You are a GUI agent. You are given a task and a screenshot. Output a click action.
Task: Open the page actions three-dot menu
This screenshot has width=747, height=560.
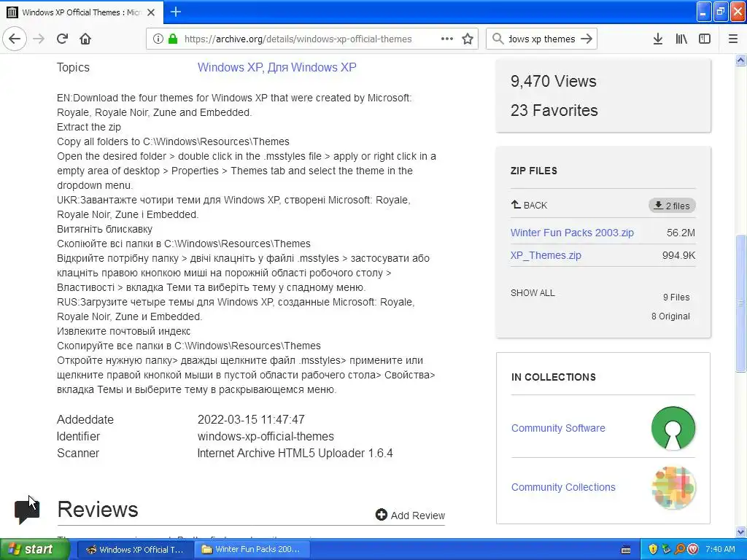447,39
